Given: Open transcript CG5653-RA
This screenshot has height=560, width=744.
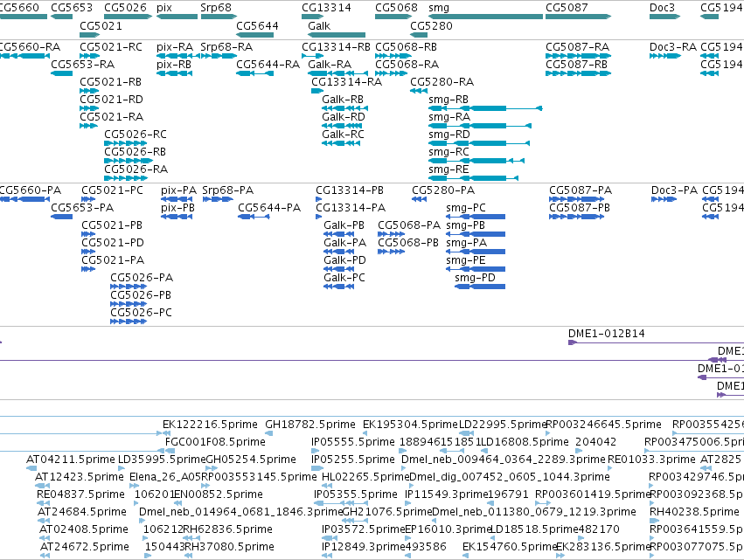Looking at the screenshot, I should (62, 73).
